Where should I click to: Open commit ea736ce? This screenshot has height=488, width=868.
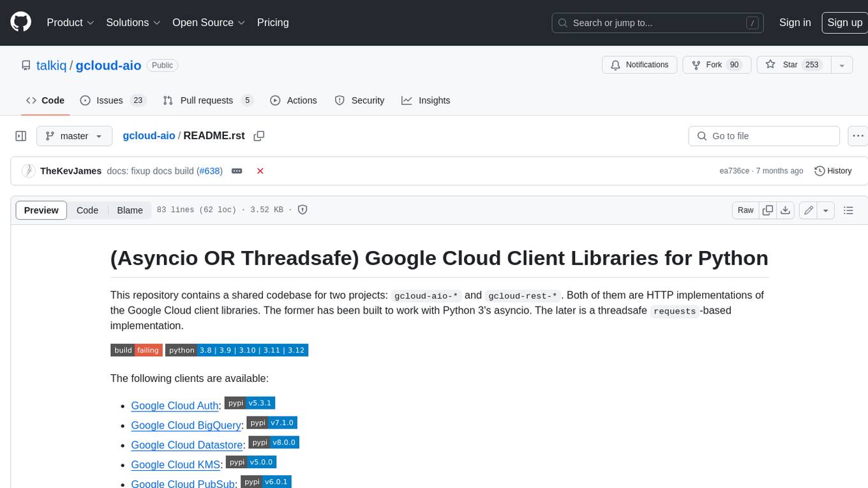[x=734, y=171]
